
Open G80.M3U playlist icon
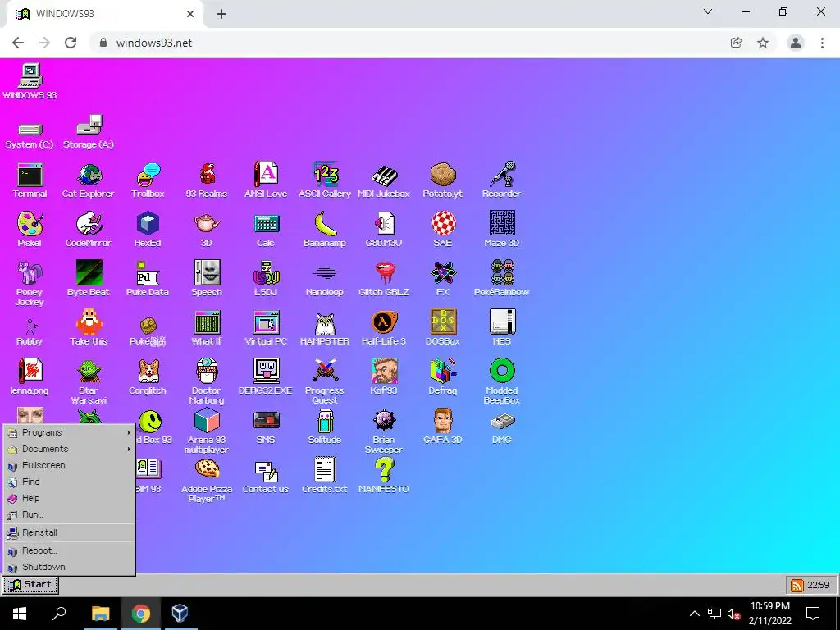(384, 230)
